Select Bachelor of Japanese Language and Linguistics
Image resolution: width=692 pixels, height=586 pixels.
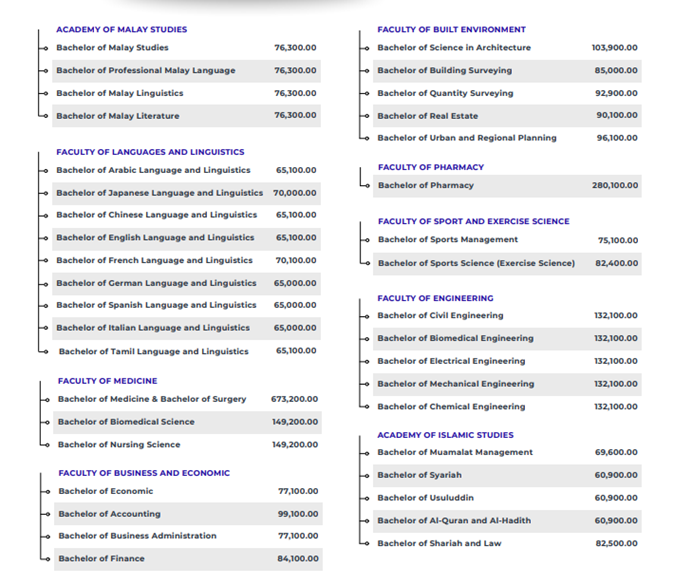click(159, 193)
